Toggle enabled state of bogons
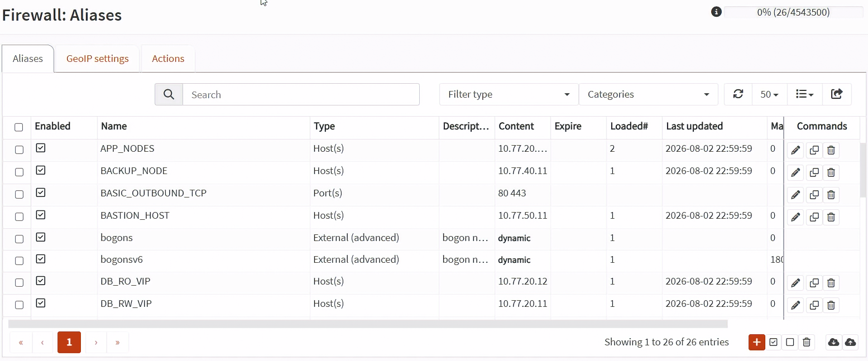This screenshot has height=361, width=868. pos(40,237)
